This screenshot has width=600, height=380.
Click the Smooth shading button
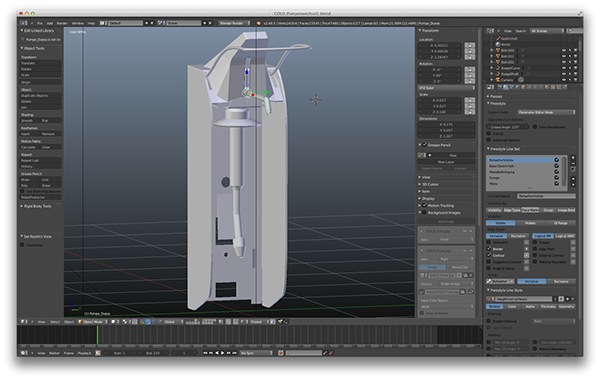tap(30, 121)
